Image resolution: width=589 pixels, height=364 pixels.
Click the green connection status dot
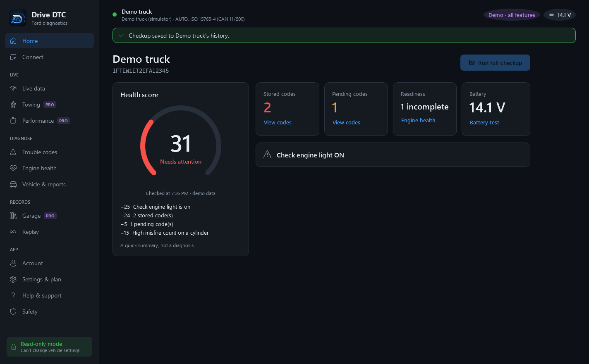click(x=115, y=15)
